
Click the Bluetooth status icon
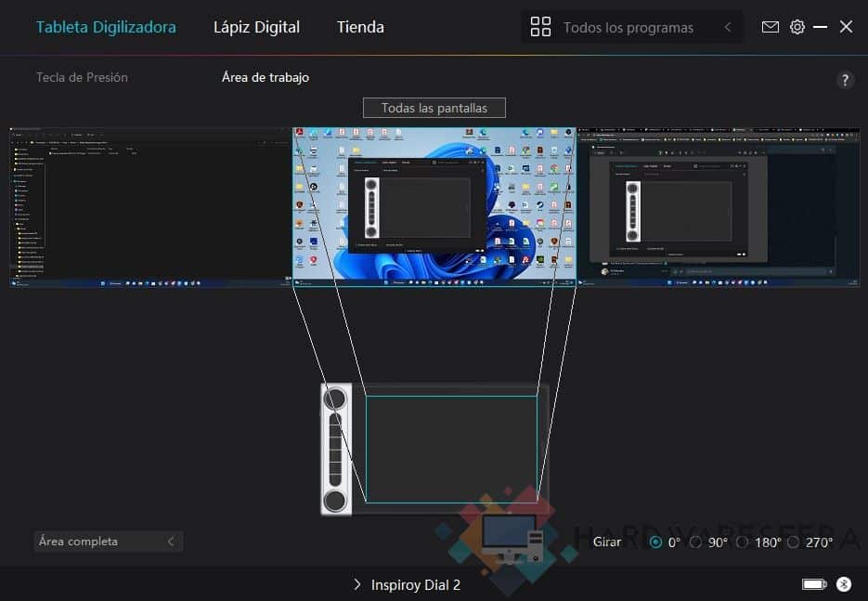click(843, 584)
